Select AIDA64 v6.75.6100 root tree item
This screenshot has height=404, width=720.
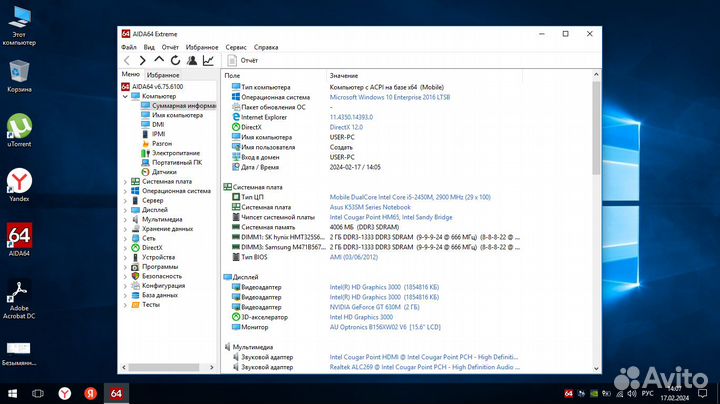point(152,86)
